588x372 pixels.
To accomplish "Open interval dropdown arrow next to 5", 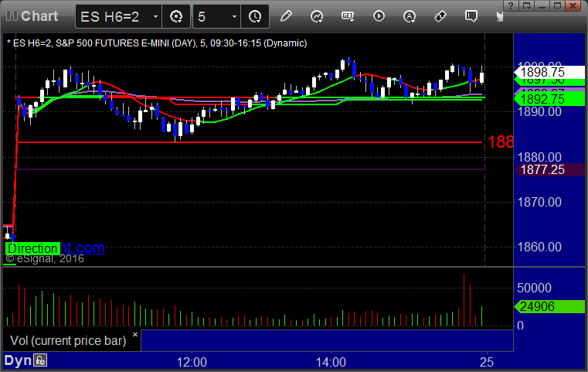I will tap(234, 16).
